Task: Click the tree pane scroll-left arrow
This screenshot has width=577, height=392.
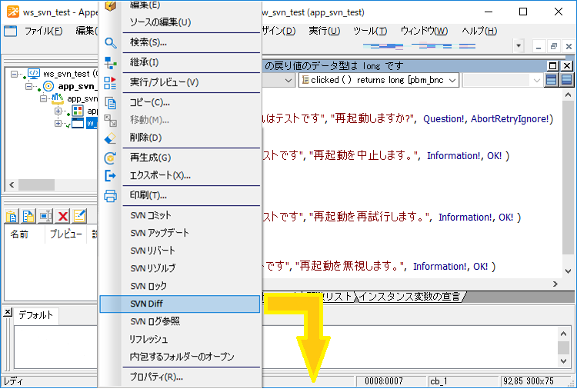Action: point(12,184)
